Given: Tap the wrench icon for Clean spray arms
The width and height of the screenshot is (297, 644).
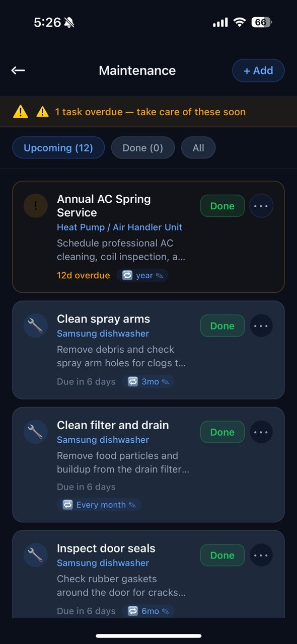Looking at the screenshot, I should 35,326.
